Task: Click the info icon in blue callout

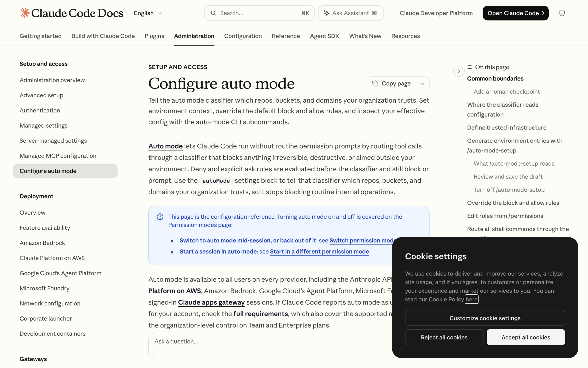Action: point(160,217)
